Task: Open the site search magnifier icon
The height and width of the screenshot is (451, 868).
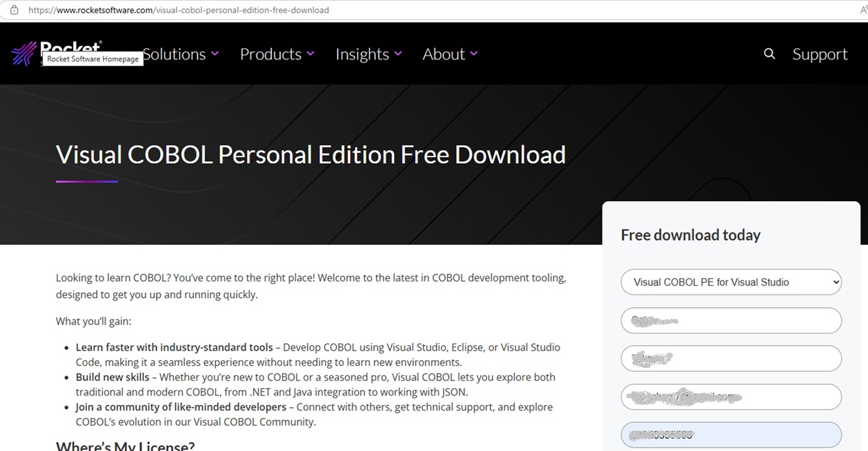Action: click(769, 54)
